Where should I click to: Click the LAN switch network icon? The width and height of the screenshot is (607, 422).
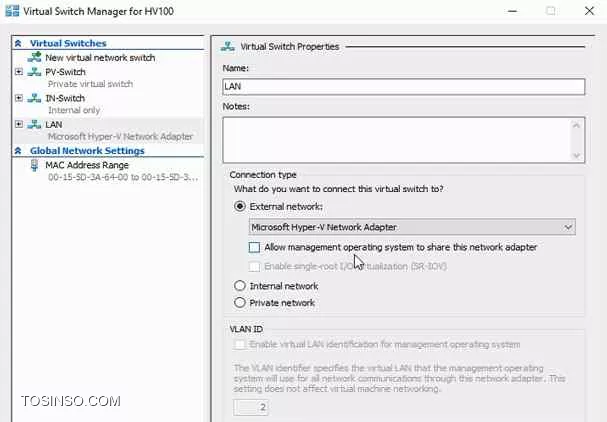pyautogui.click(x=34, y=124)
